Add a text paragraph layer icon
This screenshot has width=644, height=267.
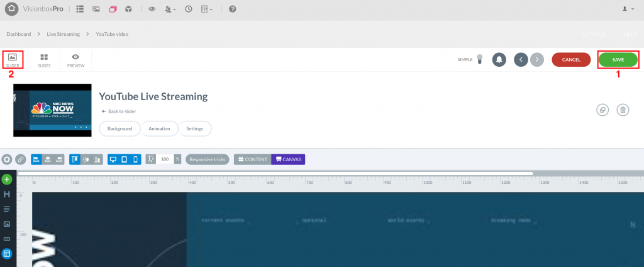coord(6,209)
